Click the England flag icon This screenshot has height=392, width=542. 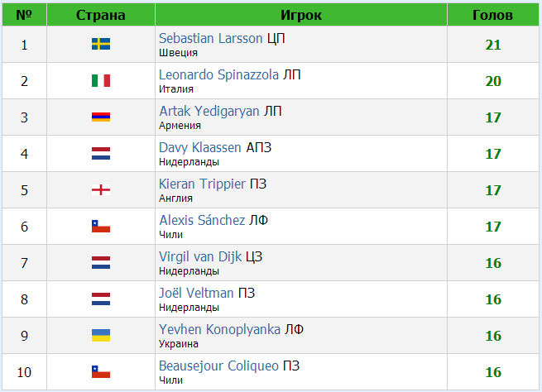click(x=101, y=189)
